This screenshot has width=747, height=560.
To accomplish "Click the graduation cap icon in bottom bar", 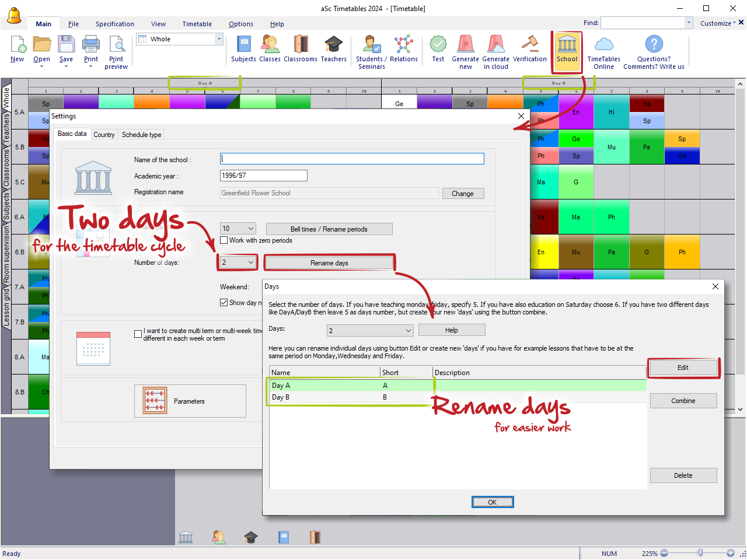I will coord(251,537).
